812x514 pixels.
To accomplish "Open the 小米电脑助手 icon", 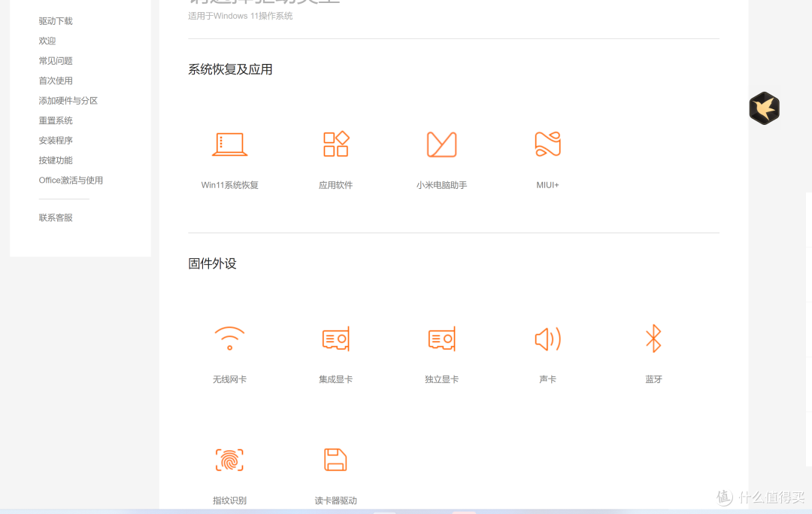I will [x=442, y=144].
